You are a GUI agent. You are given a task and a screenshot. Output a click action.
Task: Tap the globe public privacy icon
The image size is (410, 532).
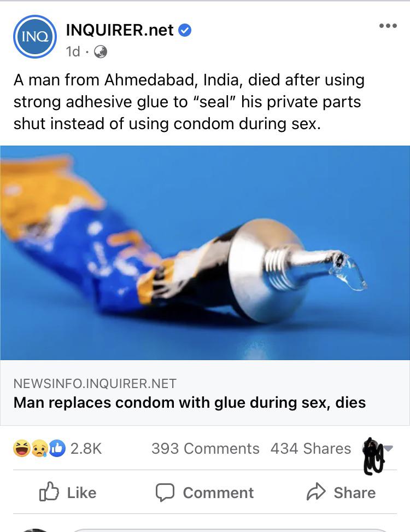(x=100, y=52)
